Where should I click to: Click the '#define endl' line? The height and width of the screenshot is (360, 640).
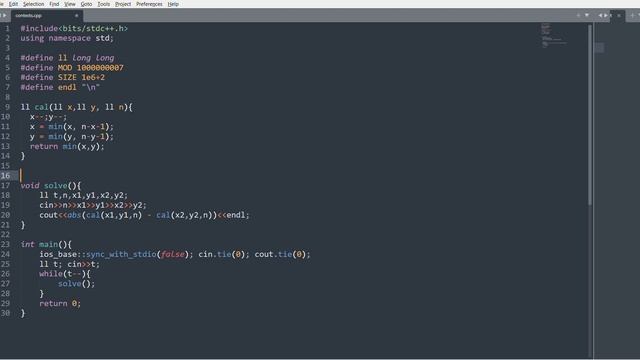tap(60, 87)
